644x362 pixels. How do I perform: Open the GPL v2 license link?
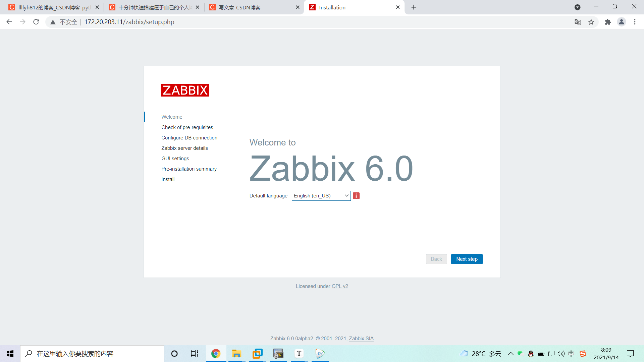340,286
